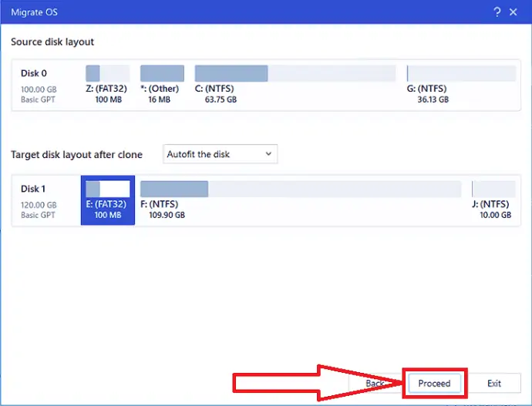Click the 100.00 GB disk size text

point(39,89)
